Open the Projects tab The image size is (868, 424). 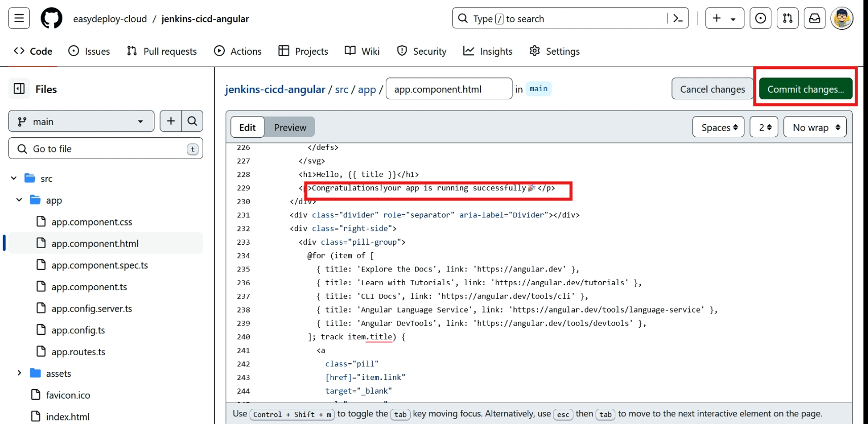click(303, 51)
